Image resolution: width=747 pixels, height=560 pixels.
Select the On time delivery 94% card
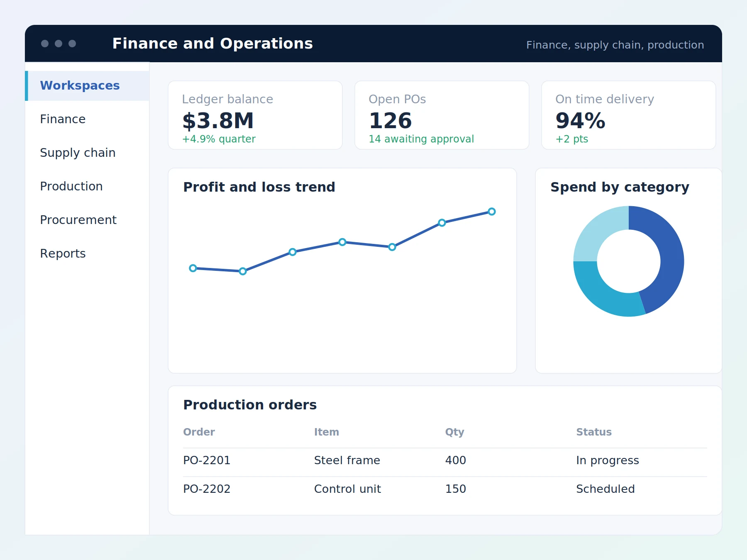pos(629,115)
